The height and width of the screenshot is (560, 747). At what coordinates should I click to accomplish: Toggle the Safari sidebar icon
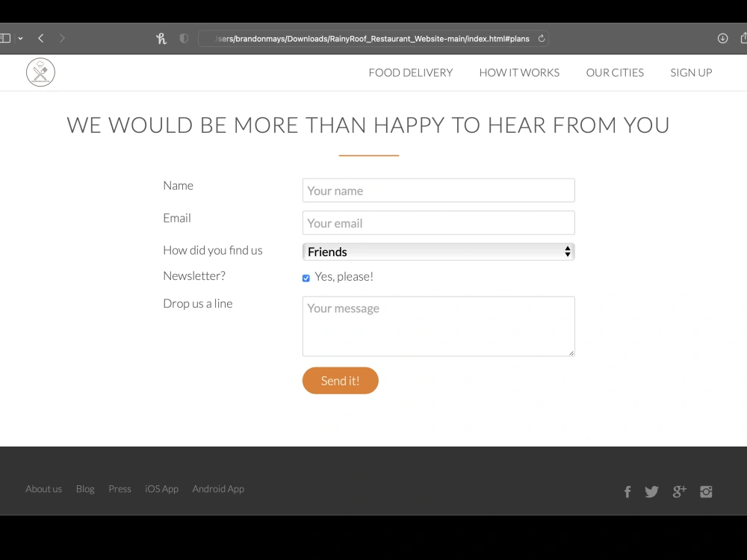pos(5,38)
